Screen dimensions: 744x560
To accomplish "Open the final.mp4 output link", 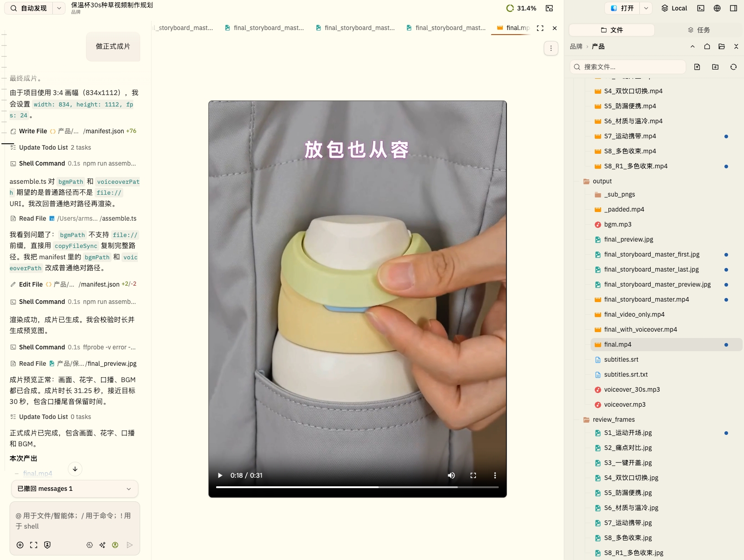I will 38,473.
